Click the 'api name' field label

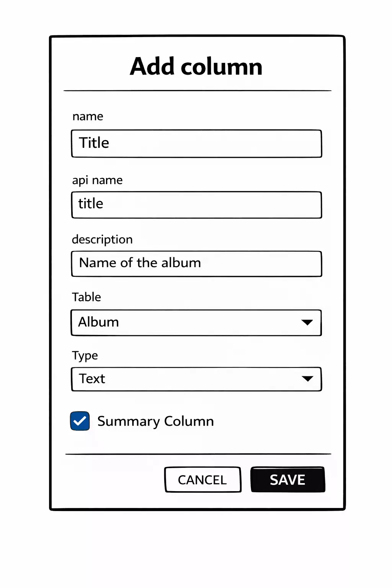point(97,180)
